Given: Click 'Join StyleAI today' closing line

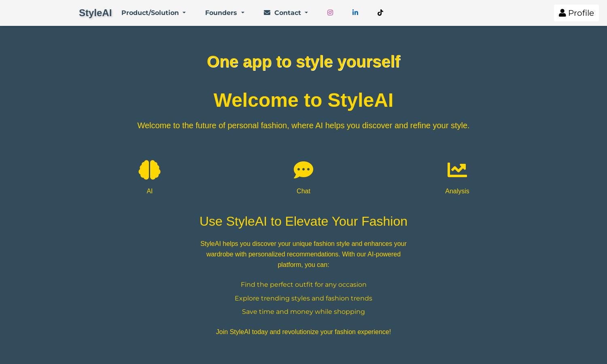Looking at the screenshot, I should click(303, 332).
